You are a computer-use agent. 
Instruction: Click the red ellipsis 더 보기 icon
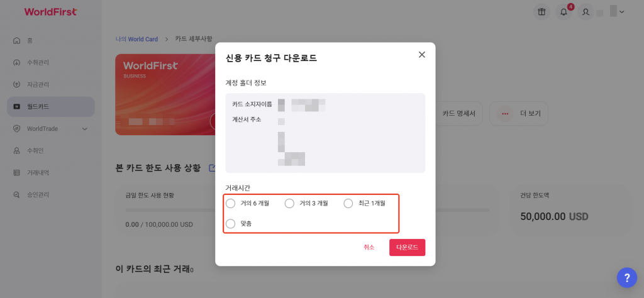[505, 114]
